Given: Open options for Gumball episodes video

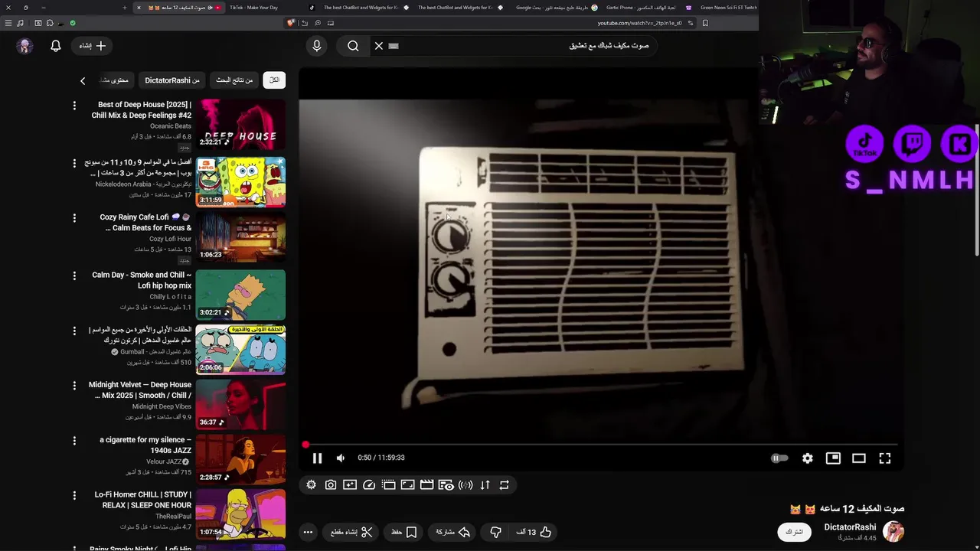Looking at the screenshot, I should tap(74, 331).
